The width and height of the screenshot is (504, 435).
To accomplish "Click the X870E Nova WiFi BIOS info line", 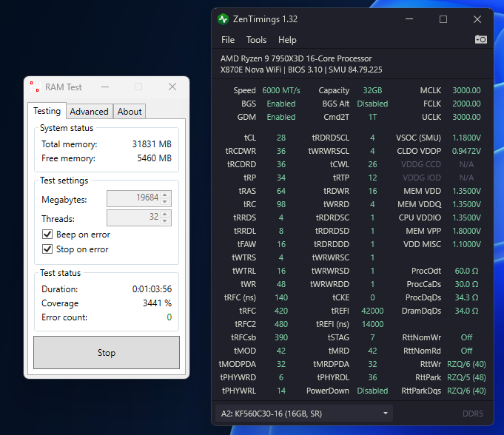I will click(301, 70).
